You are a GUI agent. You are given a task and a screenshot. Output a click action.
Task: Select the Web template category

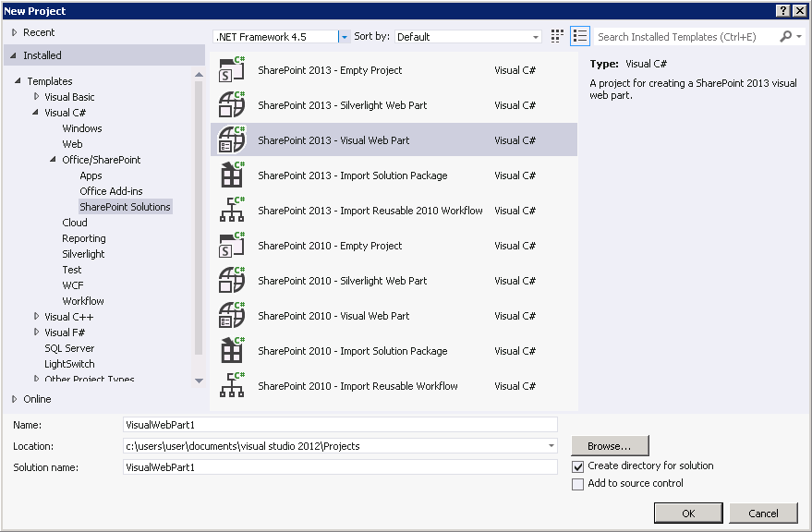coord(72,144)
